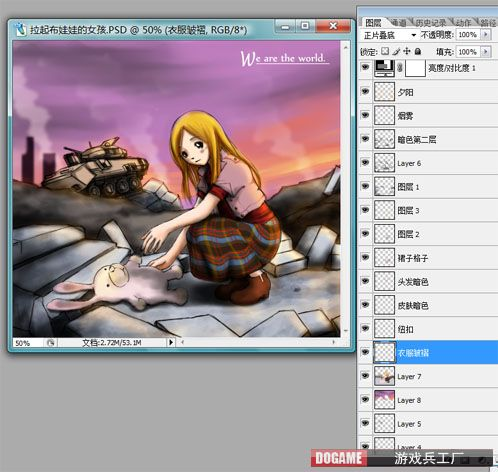The height and width of the screenshot is (472, 498).
Task: Click lock position move icon
Action: [407, 51]
